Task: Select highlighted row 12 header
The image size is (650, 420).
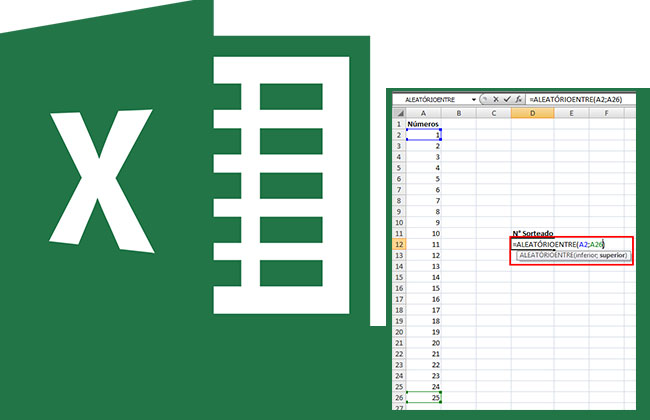Action: coord(399,245)
